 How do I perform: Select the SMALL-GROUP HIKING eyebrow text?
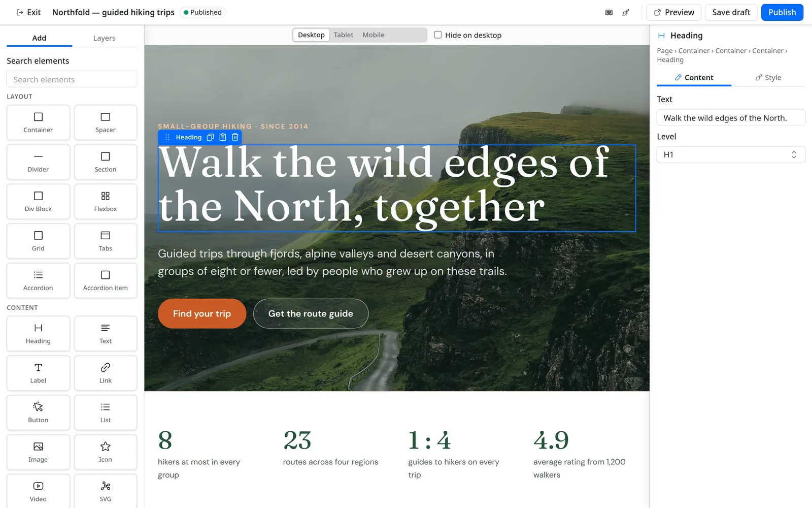233,126
